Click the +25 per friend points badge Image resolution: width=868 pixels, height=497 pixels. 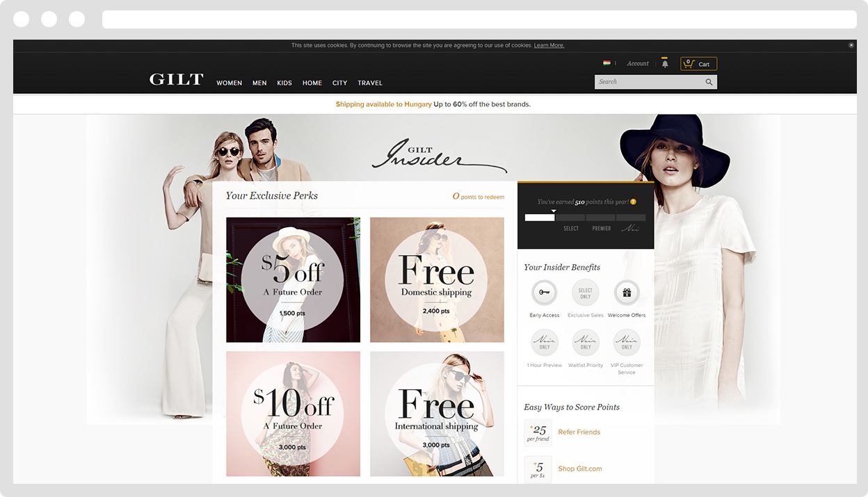pyautogui.click(x=538, y=432)
